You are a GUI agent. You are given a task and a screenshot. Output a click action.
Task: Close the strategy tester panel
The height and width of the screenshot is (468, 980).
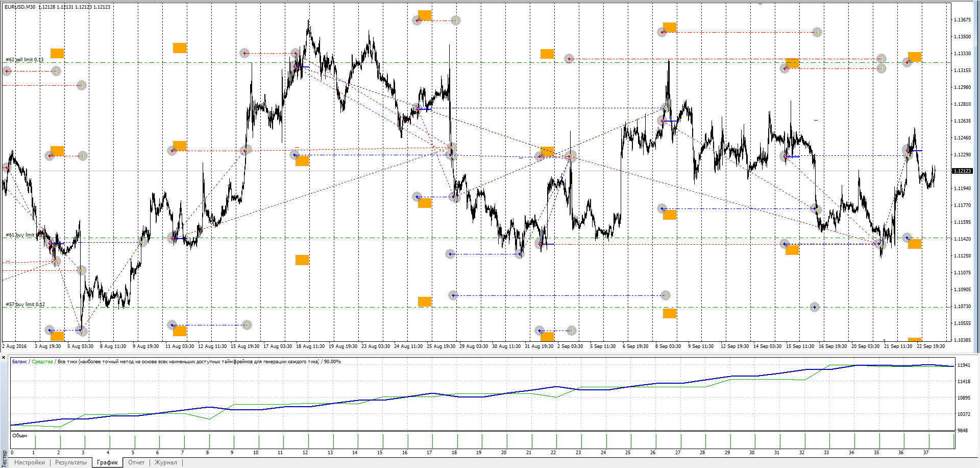click(4, 358)
